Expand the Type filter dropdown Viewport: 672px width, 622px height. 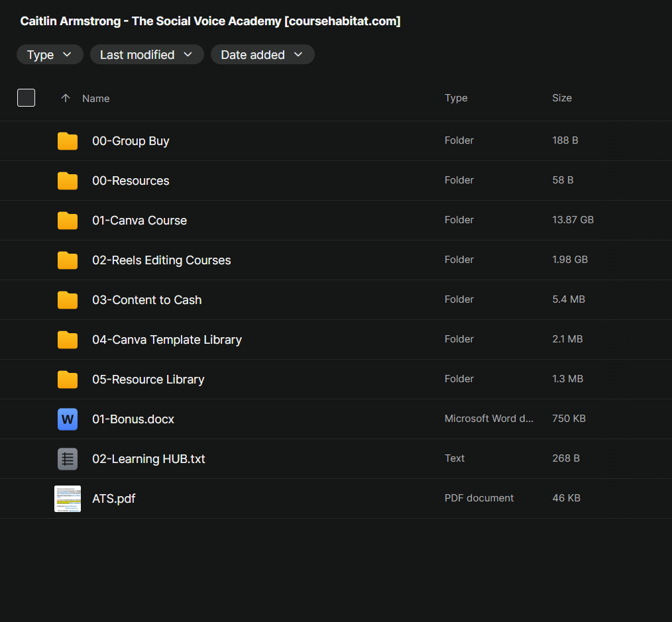pyautogui.click(x=50, y=54)
